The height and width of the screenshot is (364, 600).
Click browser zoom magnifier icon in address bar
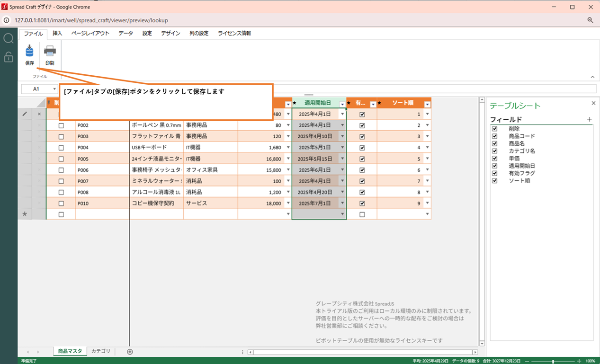point(590,20)
